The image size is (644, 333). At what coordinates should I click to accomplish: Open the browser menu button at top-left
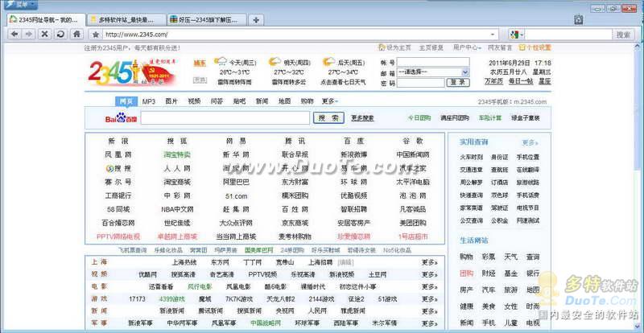tap(19, 4)
